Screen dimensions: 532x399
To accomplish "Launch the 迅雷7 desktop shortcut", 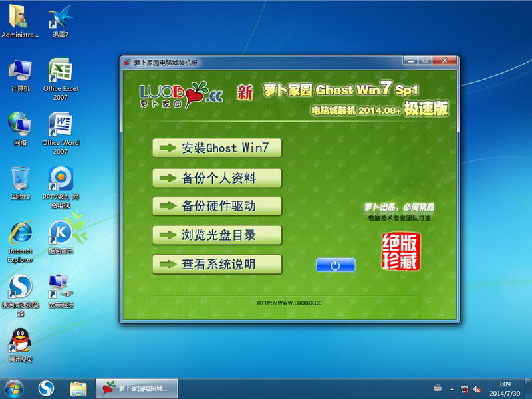I will point(61,21).
